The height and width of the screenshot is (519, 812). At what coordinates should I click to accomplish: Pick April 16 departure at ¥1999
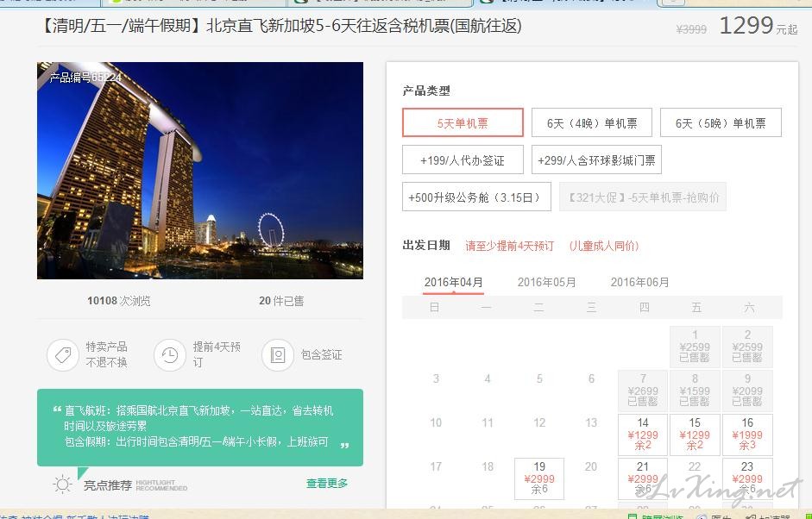pyautogui.click(x=747, y=435)
